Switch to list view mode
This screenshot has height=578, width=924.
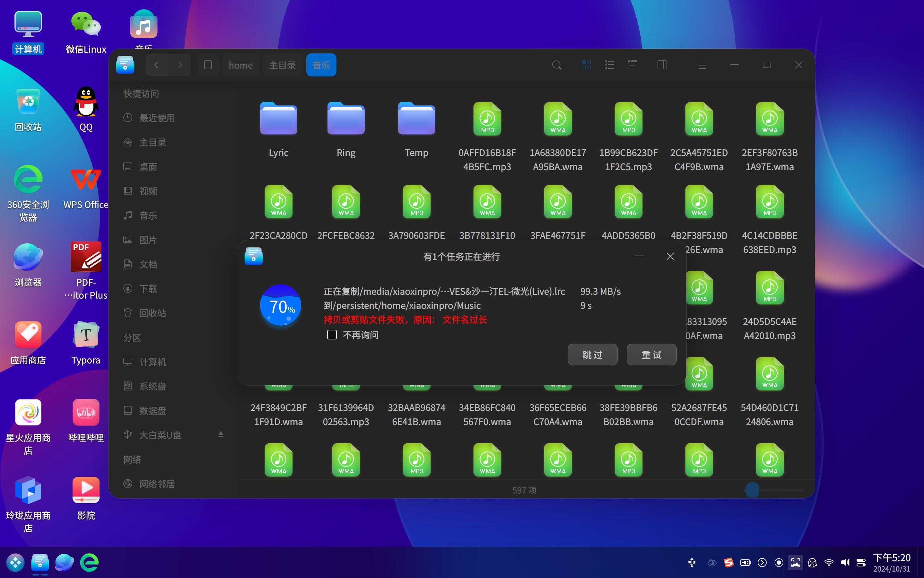[x=609, y=65]
